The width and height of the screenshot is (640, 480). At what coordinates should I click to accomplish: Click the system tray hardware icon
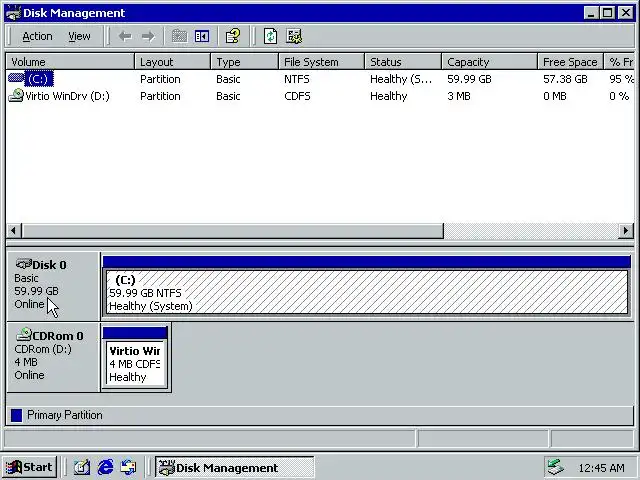tap(556, 467)
